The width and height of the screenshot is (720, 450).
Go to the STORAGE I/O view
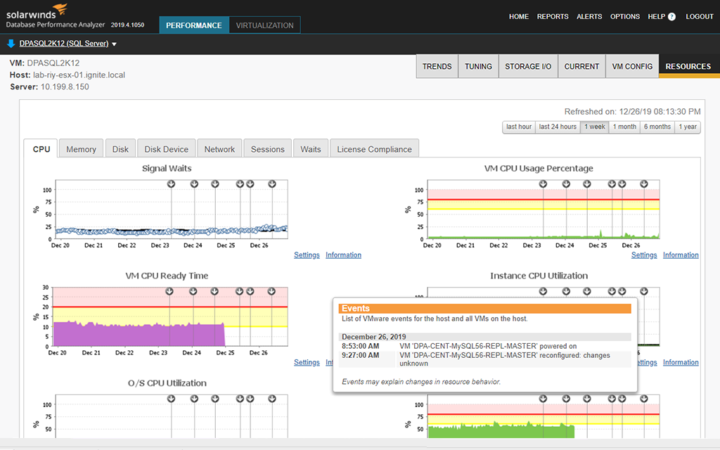(x=528, y=67)
